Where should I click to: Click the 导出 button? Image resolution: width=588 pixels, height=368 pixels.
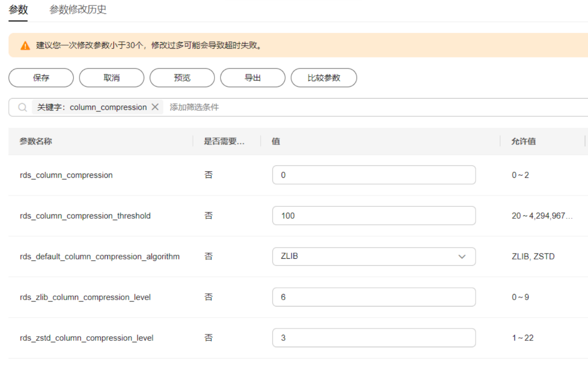pos(252,78)
